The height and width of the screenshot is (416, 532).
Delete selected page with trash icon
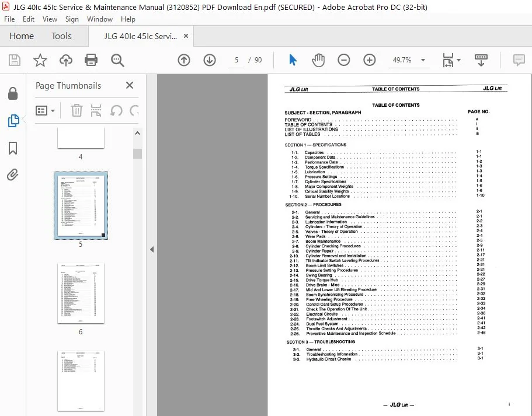click(77, 110)
